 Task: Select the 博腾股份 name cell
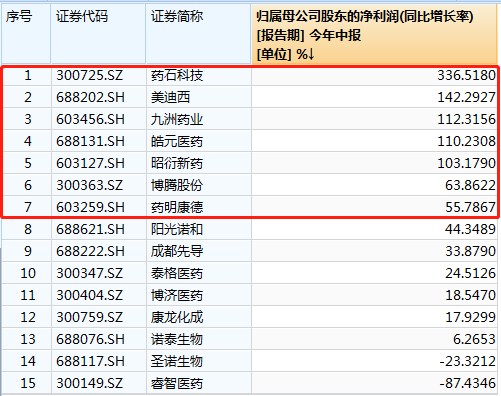pos(199,185)
